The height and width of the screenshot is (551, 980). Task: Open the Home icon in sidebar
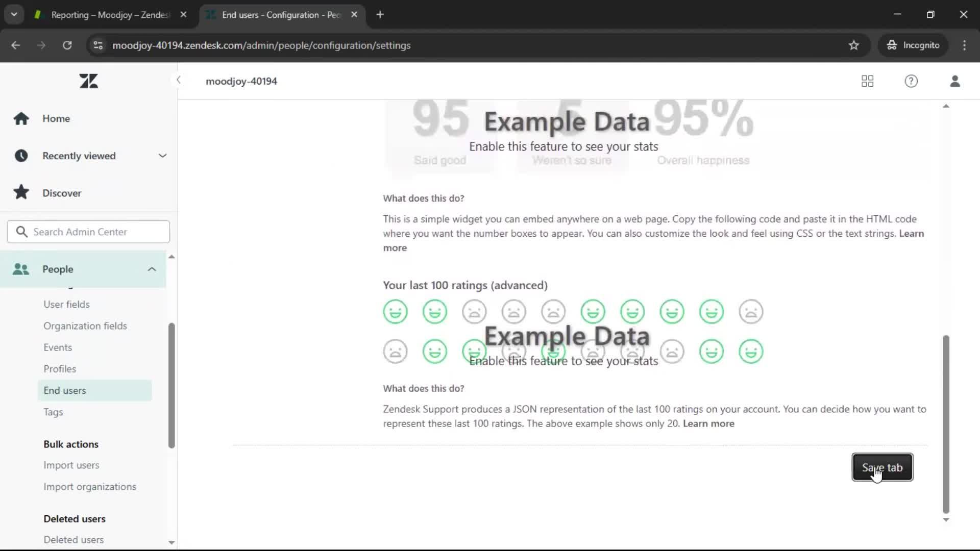pyautogui.click(x=21, y=118)
